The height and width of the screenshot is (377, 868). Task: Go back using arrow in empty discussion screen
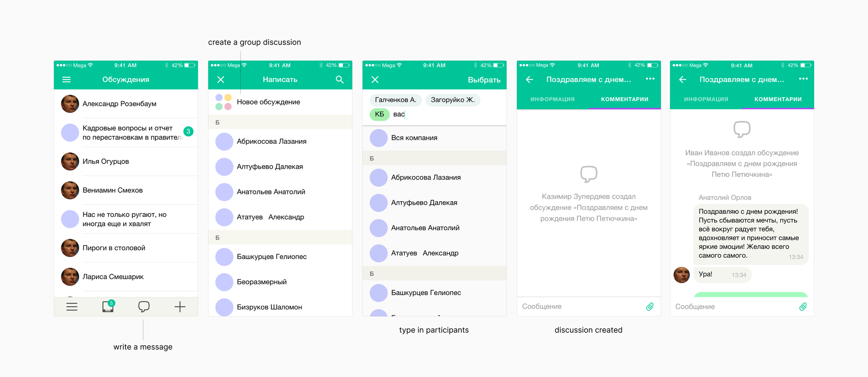point(529,79)
